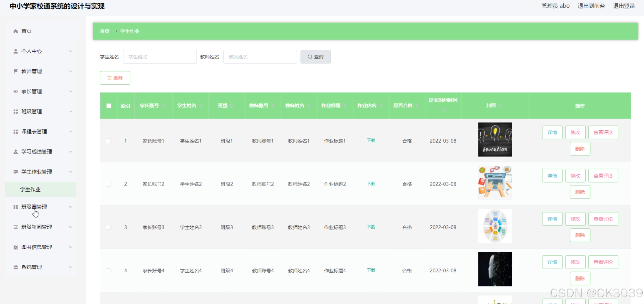The image size is (644, 304).
Task: Toggle the select-all checkbox in table header
Action: (x=109, y=106)
